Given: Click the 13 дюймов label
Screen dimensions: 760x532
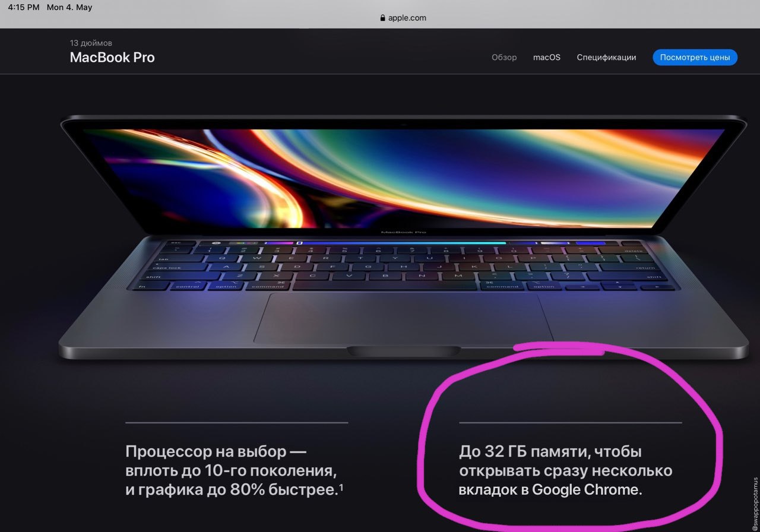Looking at the screenshot, I should point(91,43).
